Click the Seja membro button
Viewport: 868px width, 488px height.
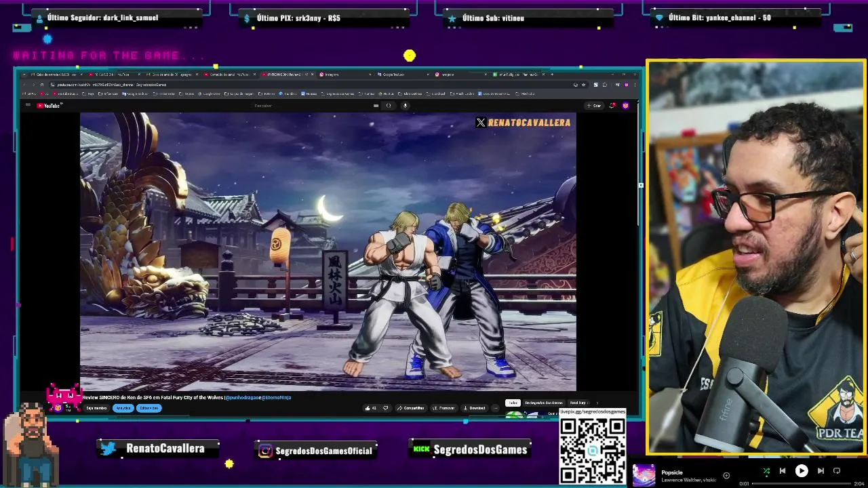tap(96, 408)
